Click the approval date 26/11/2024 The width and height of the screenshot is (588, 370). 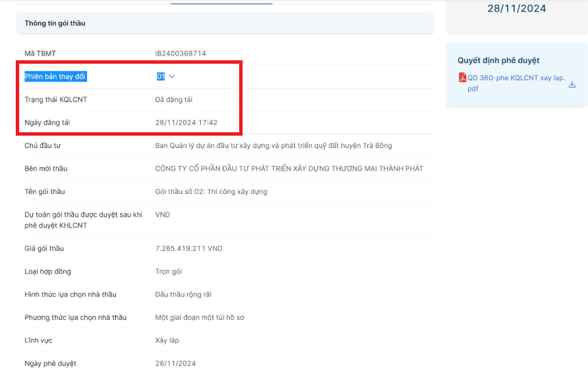click(x=175, y=363)
